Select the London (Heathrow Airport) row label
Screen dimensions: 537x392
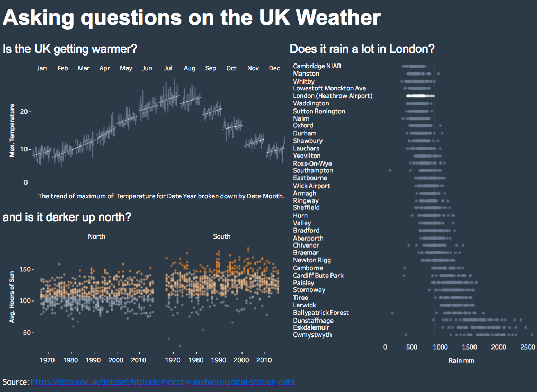pos(333,96)
